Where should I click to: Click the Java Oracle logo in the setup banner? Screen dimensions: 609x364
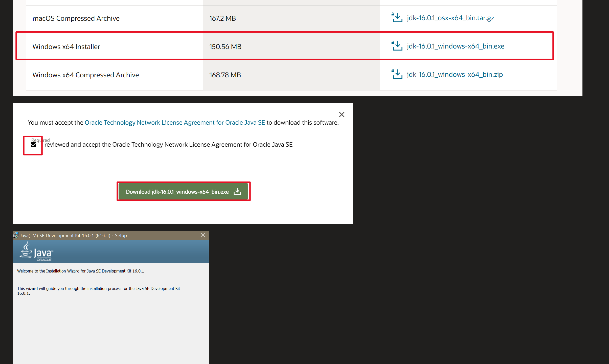37,251
